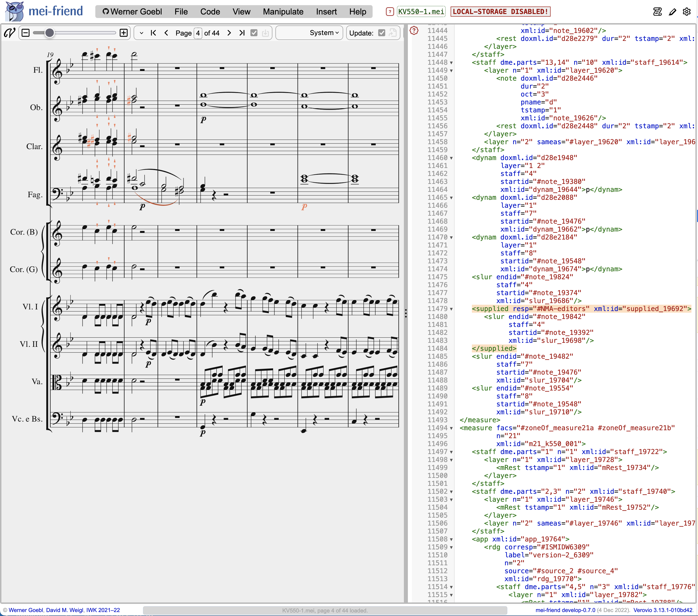This screenshot has width=698, height=616.
Task: Go to the previous page
Action: (x=166, y=33)
